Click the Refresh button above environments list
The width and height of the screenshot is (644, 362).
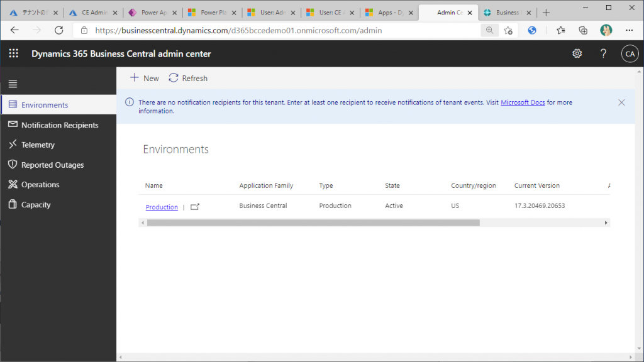[x=188, y=78]
